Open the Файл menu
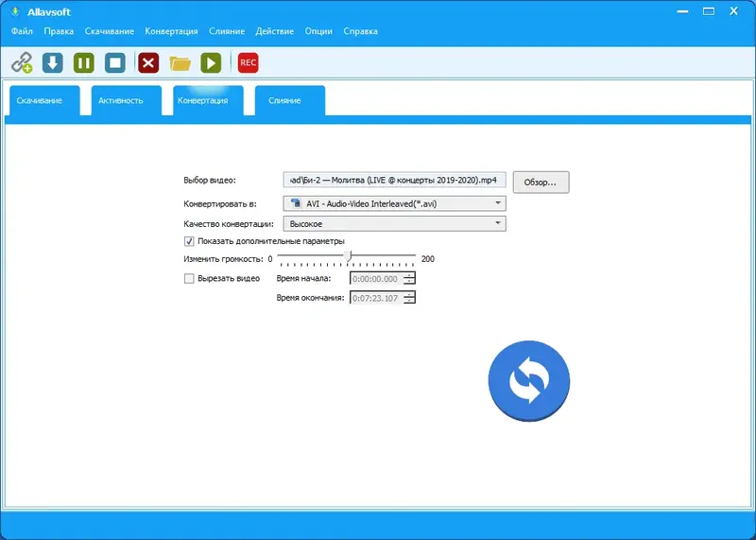 22,31
